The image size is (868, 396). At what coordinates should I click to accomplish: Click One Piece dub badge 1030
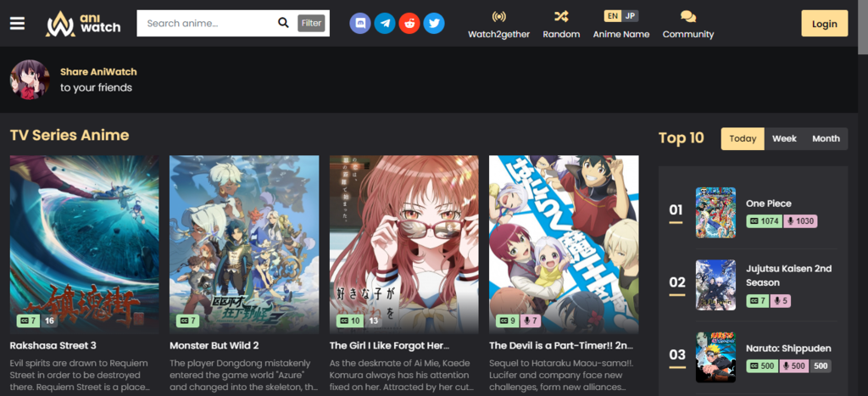[800, 221]
